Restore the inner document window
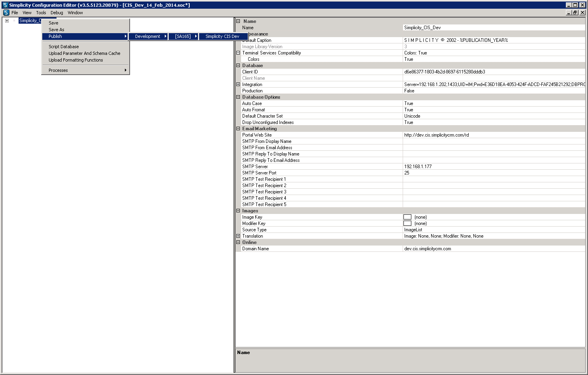The height and width of the screenshot is (375, 588). pos(575,13)
